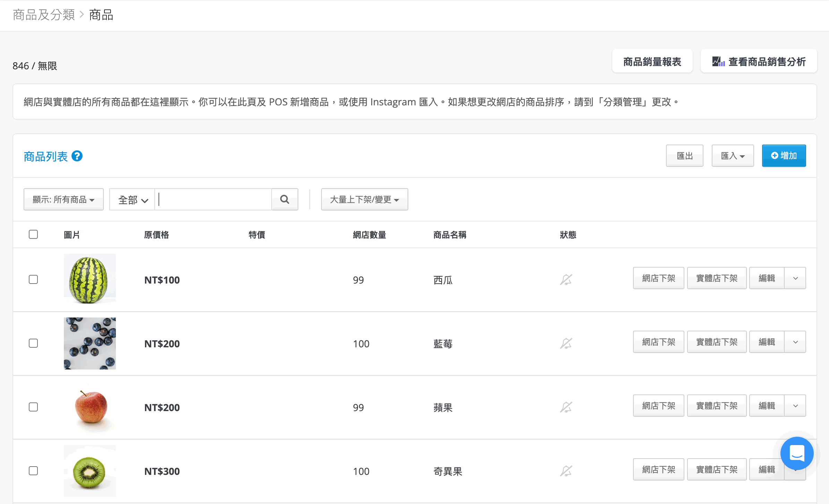The width and height of the screenshot is (829, 504).
Task: Click the muted bell icon in 西瓜 row
Action: (x=566, y=279)
